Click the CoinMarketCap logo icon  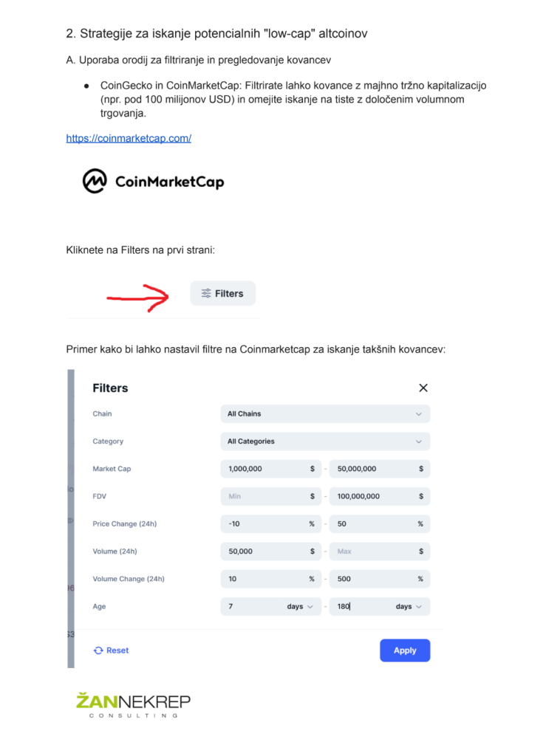95,181
